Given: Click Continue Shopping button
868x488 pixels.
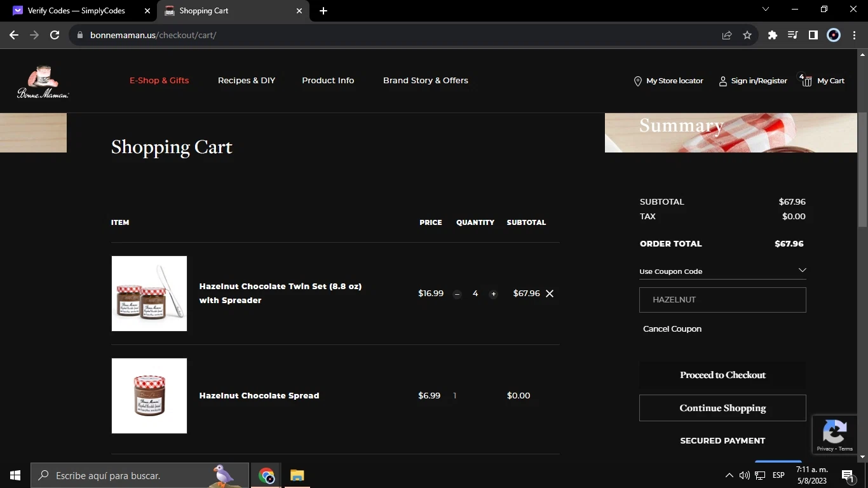Looking at the screenshot, I should 722,408.
